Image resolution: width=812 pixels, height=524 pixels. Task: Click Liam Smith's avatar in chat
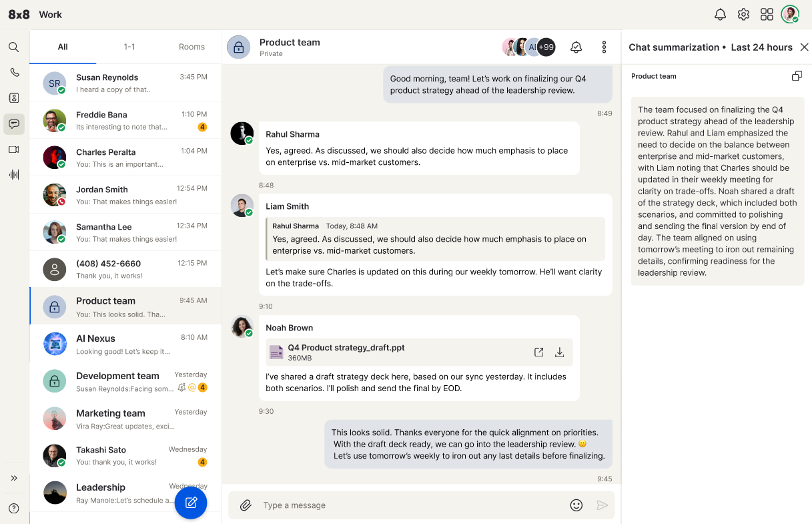pos(242,205)
